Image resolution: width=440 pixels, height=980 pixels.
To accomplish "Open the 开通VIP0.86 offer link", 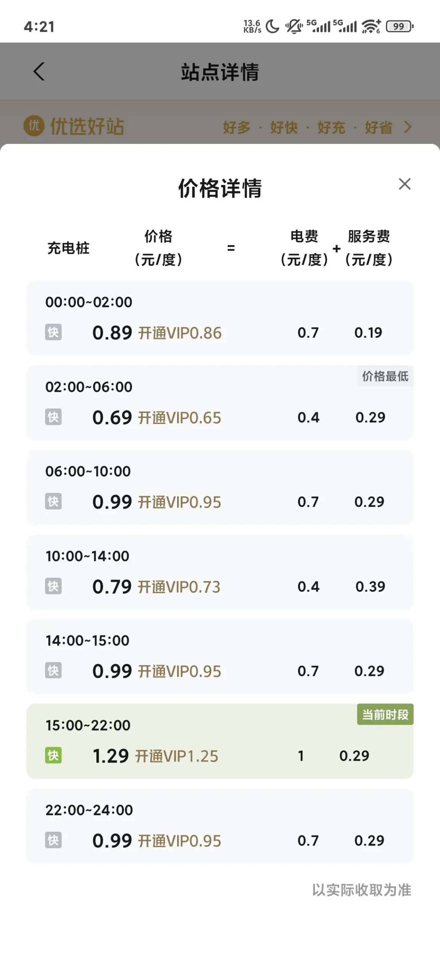I will pos(180,333).
